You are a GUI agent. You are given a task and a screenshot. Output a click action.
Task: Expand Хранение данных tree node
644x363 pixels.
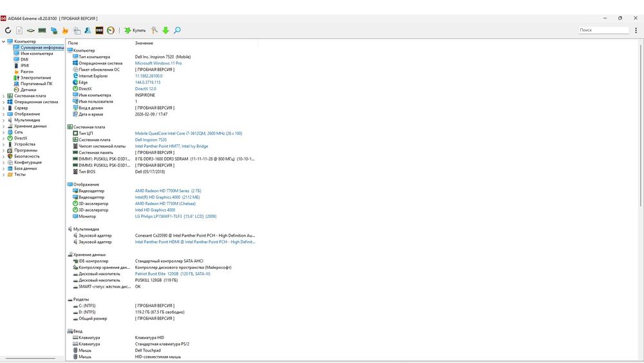click(x=3, y=126)
